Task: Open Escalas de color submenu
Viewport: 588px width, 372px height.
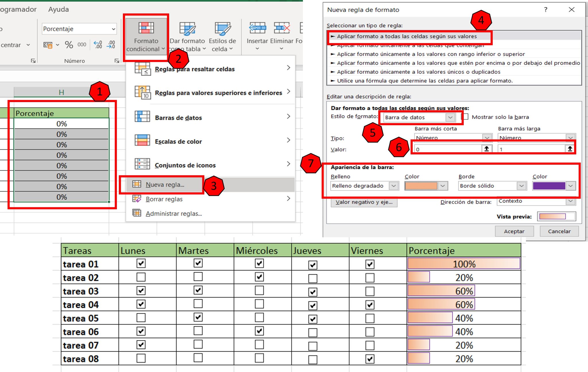Action: pos(179,141)
